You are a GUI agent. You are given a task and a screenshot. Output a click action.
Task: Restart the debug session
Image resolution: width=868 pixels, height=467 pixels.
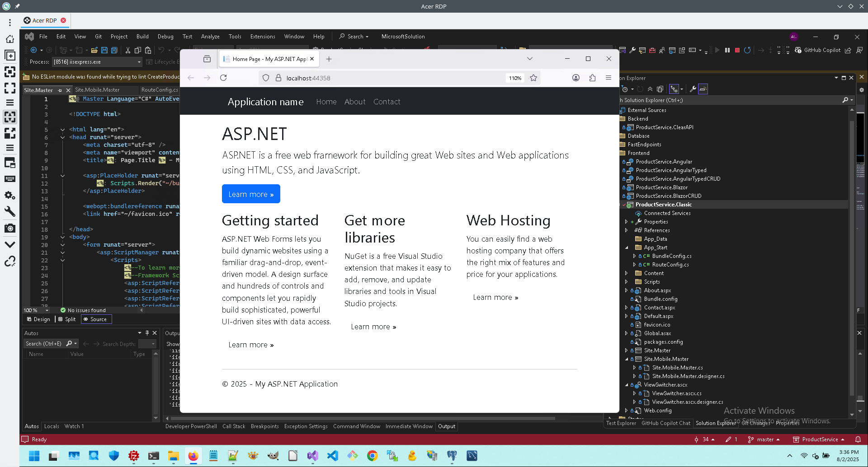click(x=747, y=50)
